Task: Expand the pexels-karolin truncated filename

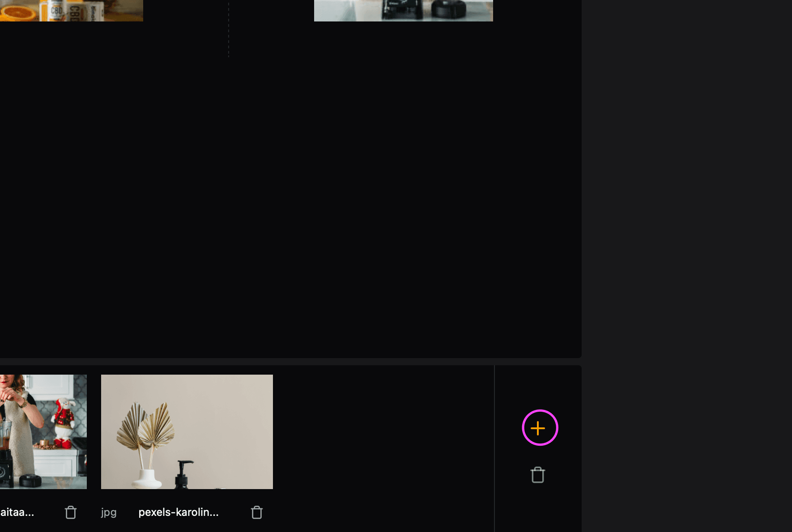Action: 178,512
